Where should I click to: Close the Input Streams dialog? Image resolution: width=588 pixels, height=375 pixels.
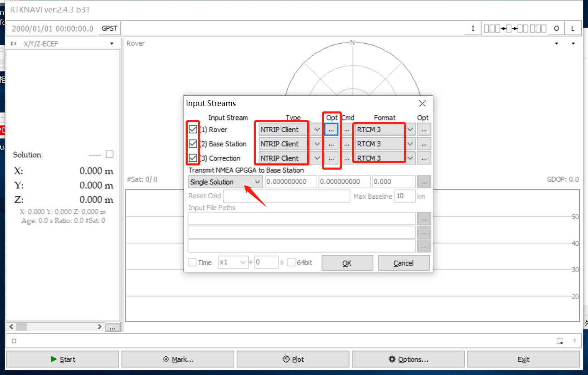click(422, 103)
